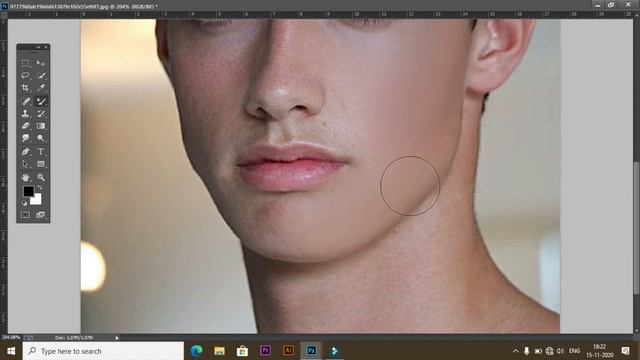
Task: Close the floating tools panel
Action: [46, 47]
